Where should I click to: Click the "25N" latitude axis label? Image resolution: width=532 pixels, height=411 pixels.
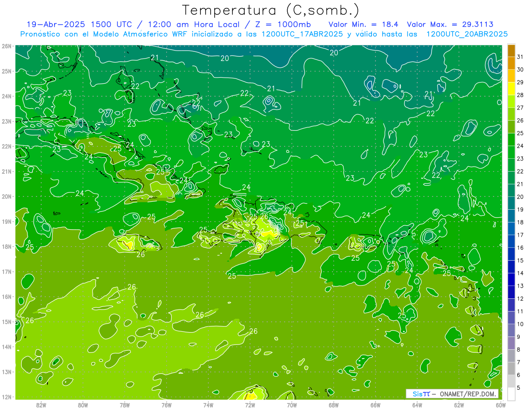[x=6, y=71]
